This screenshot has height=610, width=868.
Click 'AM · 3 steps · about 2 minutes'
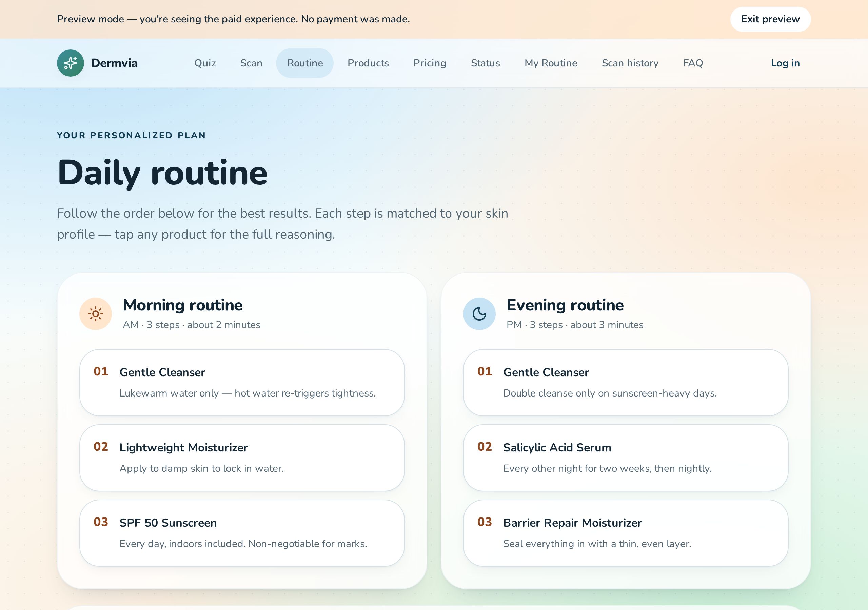tap(191, 325)
